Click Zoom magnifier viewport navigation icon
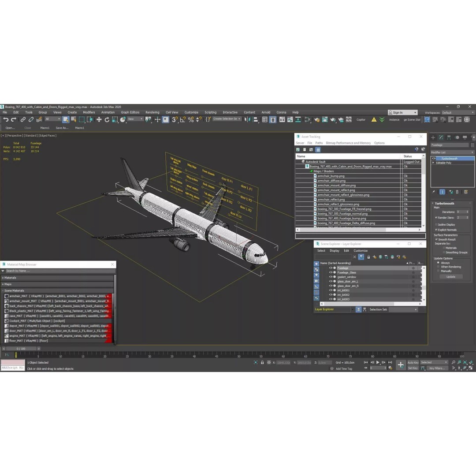 pos(453,362)
